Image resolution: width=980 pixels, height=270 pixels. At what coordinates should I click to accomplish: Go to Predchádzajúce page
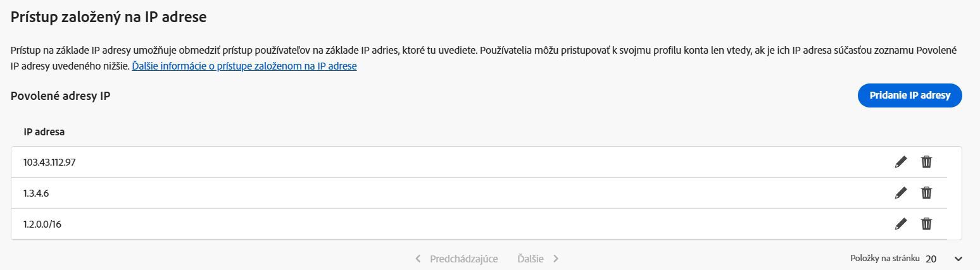[463, 259]
